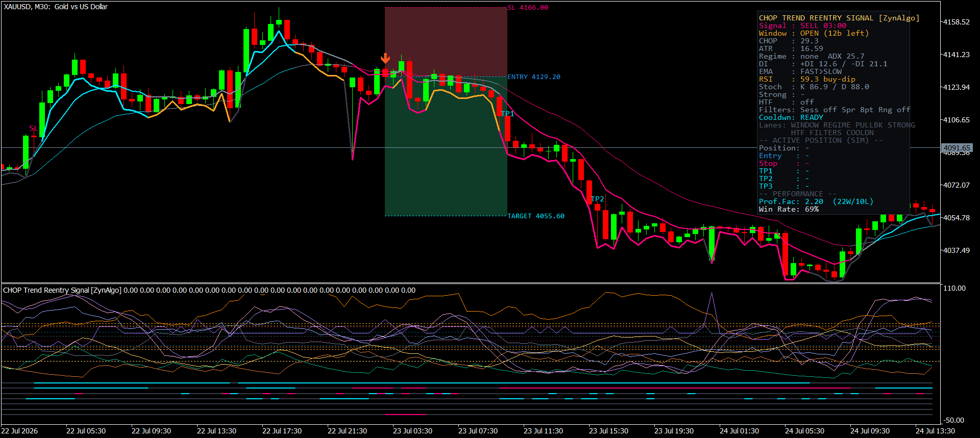The width and height of the screenshot is (980, 438).
Task: Click the CHOP Trend Reentry Signal indicator subwindow title
Action: (x=62, y=290)
